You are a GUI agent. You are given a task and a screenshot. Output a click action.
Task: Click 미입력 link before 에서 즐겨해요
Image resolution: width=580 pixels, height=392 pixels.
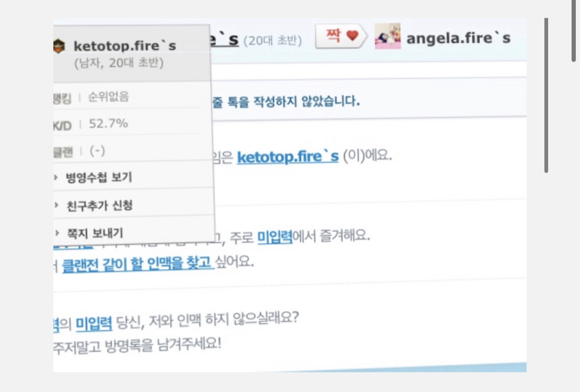[275, 237]
